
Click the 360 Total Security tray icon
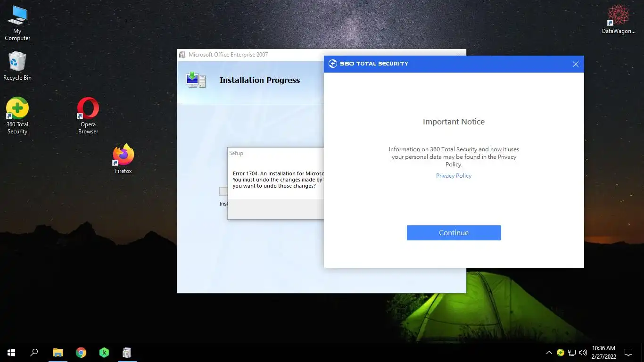coord(561,353)
